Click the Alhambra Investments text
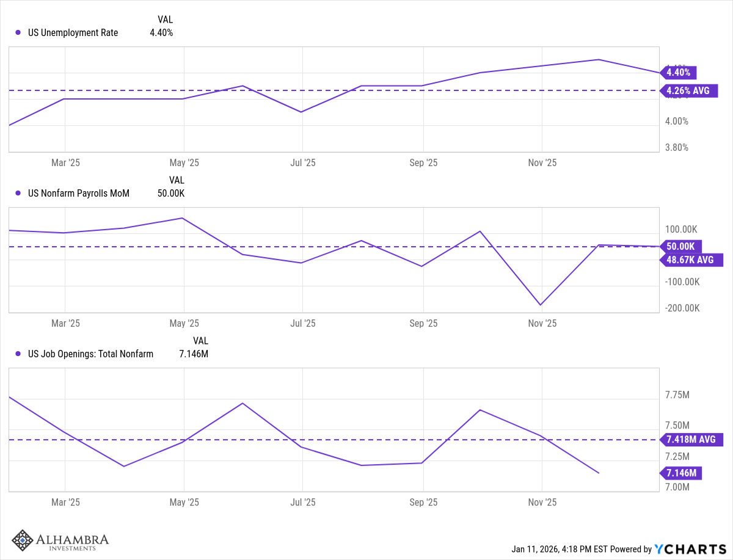This screenshot has height=560, width=733. point(72,541)
